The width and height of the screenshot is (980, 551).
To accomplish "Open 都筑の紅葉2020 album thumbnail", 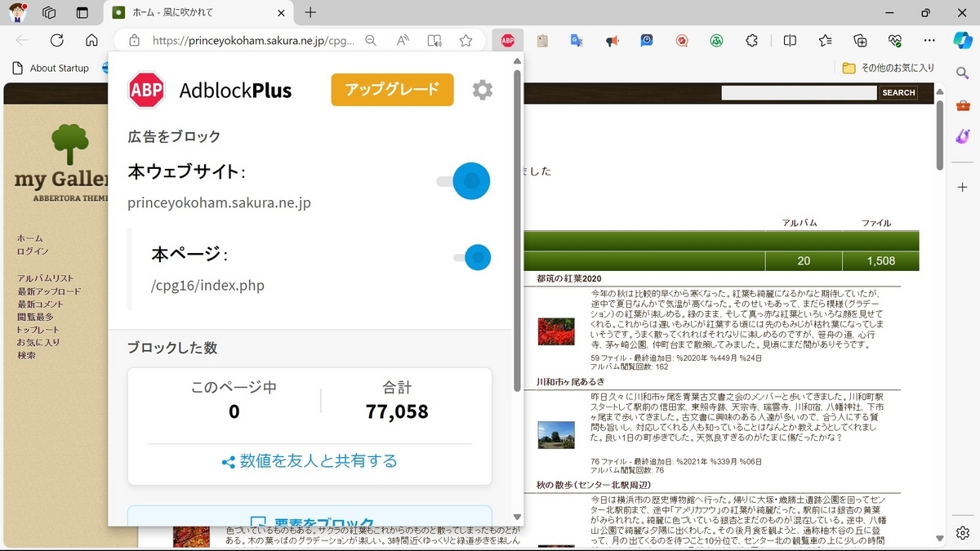I will pos(556,331).
